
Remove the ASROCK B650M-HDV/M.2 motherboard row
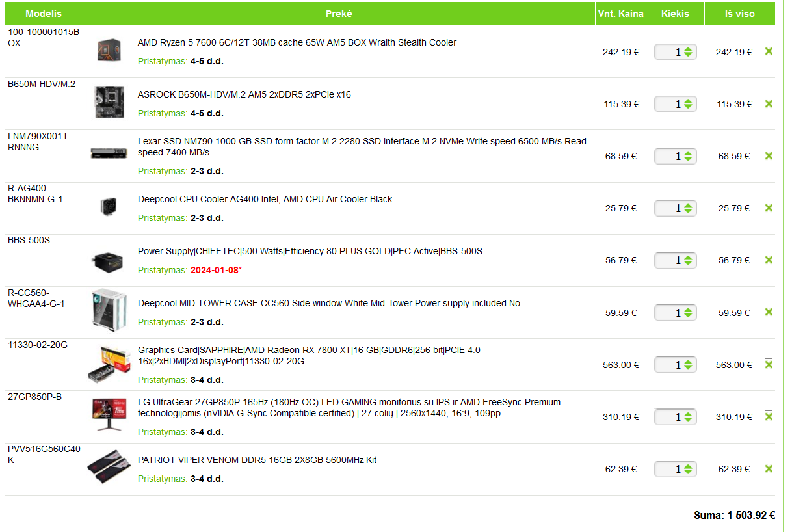pos(769,103)
